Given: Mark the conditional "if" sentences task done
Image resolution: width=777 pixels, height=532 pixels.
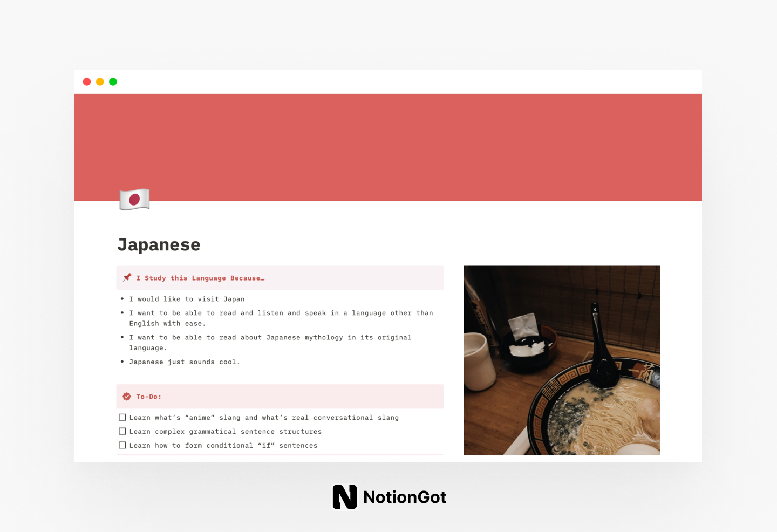Looking at the screenshot, I should [122, 446].
